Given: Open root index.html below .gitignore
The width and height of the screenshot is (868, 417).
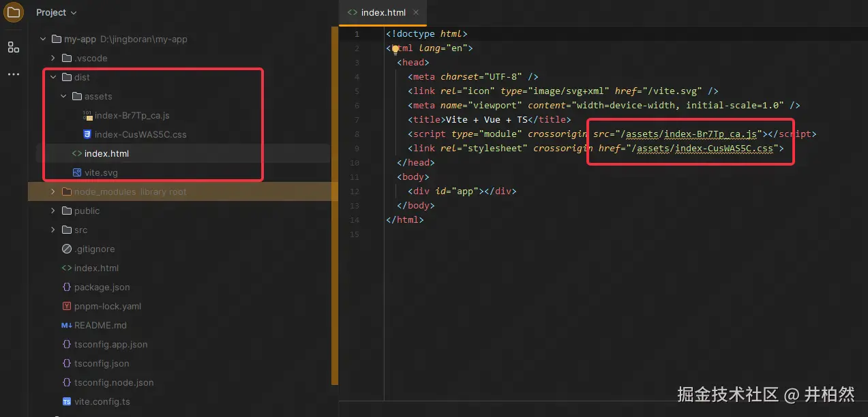Looking at the screenshot, I should [x=96, y=268].
